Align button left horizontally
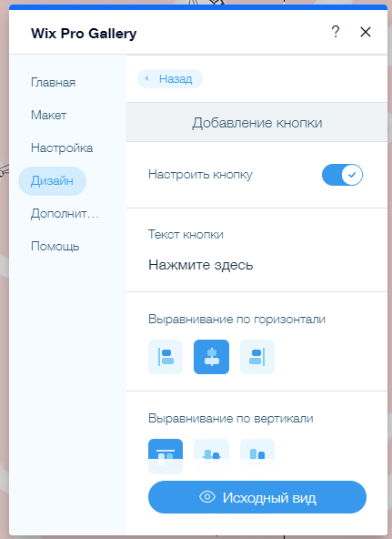This screenshot has height=539, width=392. click(x=166, y=357)
